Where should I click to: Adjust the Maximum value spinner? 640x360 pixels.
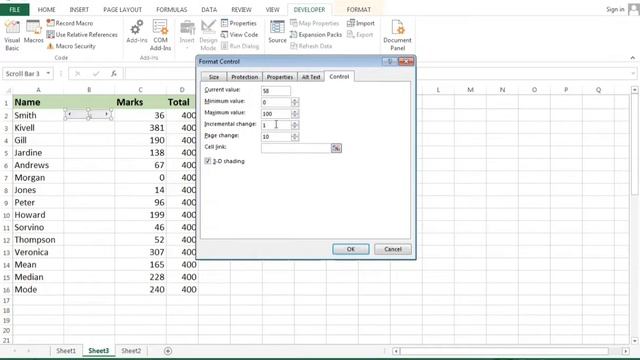295,113
